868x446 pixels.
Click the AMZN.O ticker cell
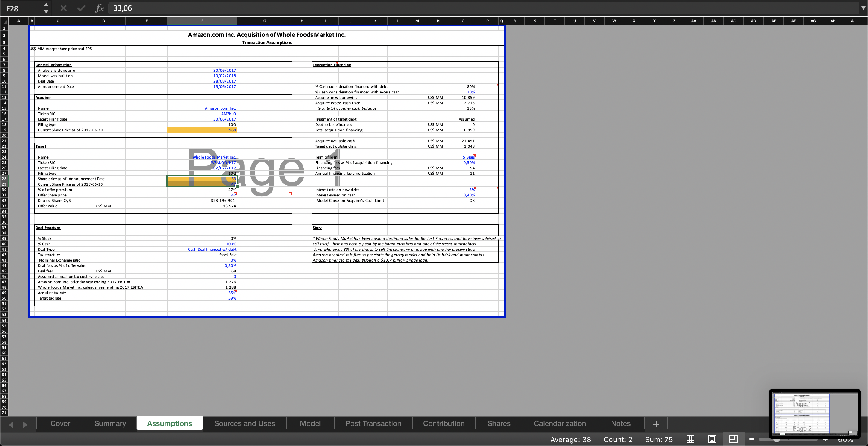point(202,114)
